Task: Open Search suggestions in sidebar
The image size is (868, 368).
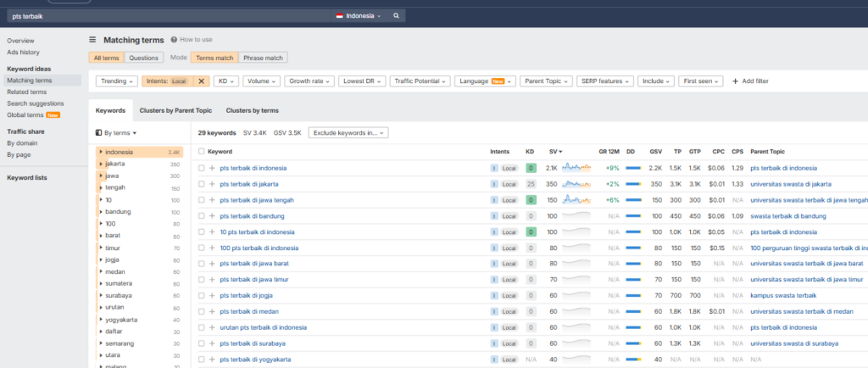Action: coord(36,103)
